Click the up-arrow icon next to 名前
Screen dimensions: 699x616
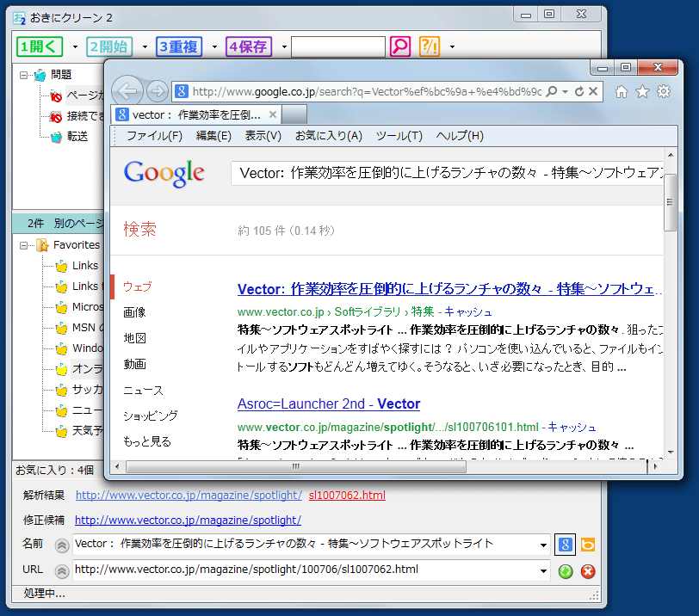[x=61, y=545]
